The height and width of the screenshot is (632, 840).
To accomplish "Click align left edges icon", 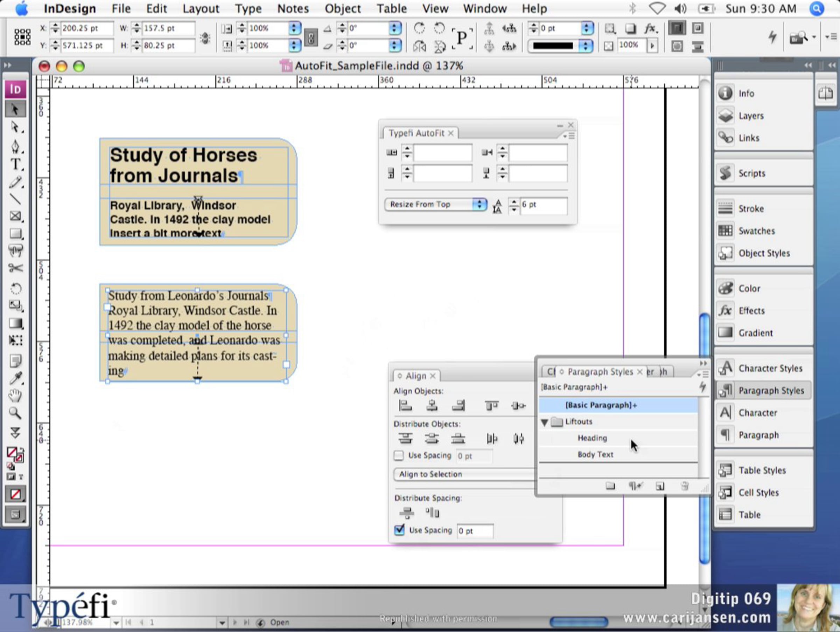I will point(405,406).
